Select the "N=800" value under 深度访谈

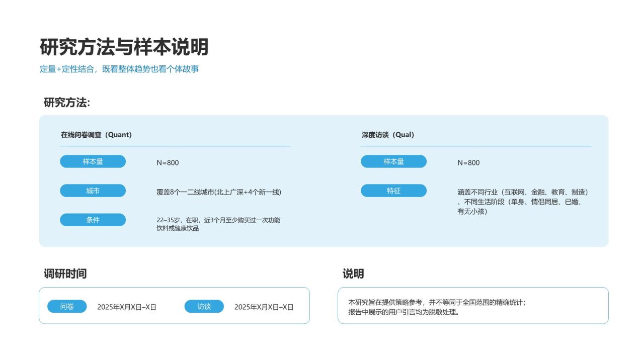pyautogui.click(x=468, y=162)
